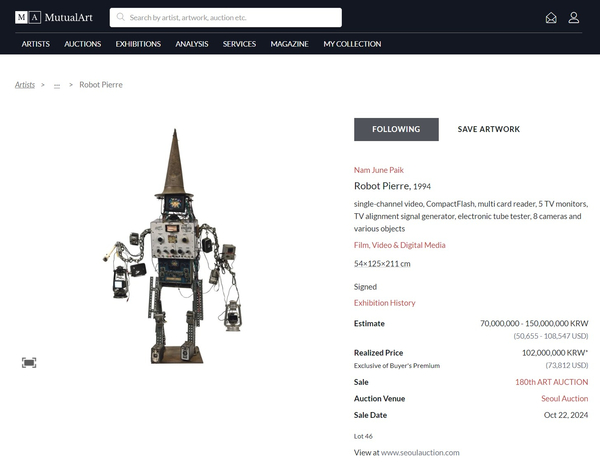Open the EXHIBITIONS menu
The height and width of the screenshot is (469, 600).
coord(138,44)
